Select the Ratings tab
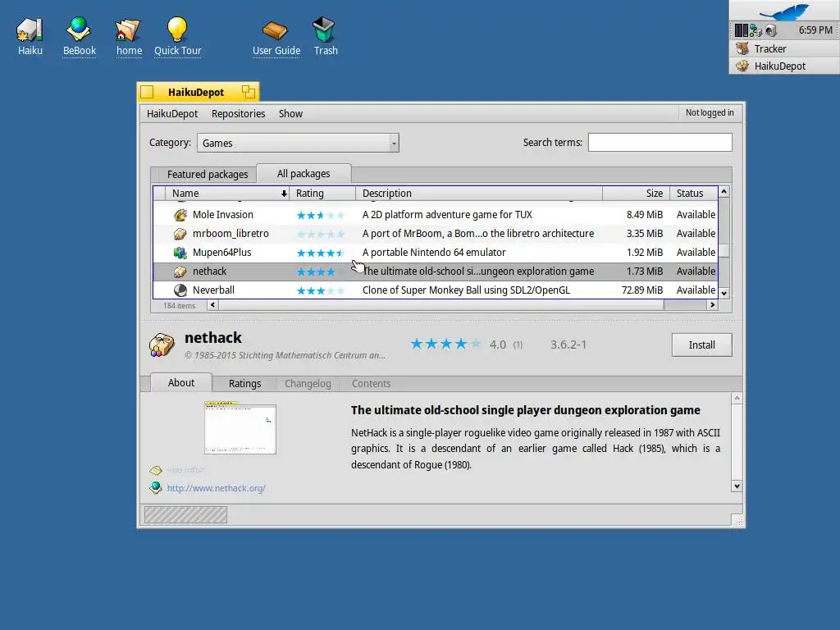 (x=244, y=384)
